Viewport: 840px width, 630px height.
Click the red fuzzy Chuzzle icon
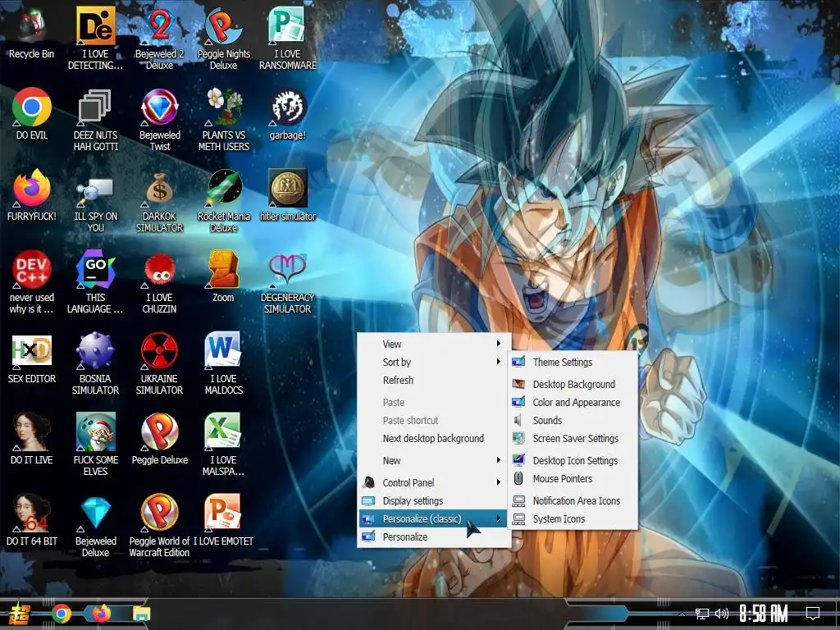(x=160, y=269)
